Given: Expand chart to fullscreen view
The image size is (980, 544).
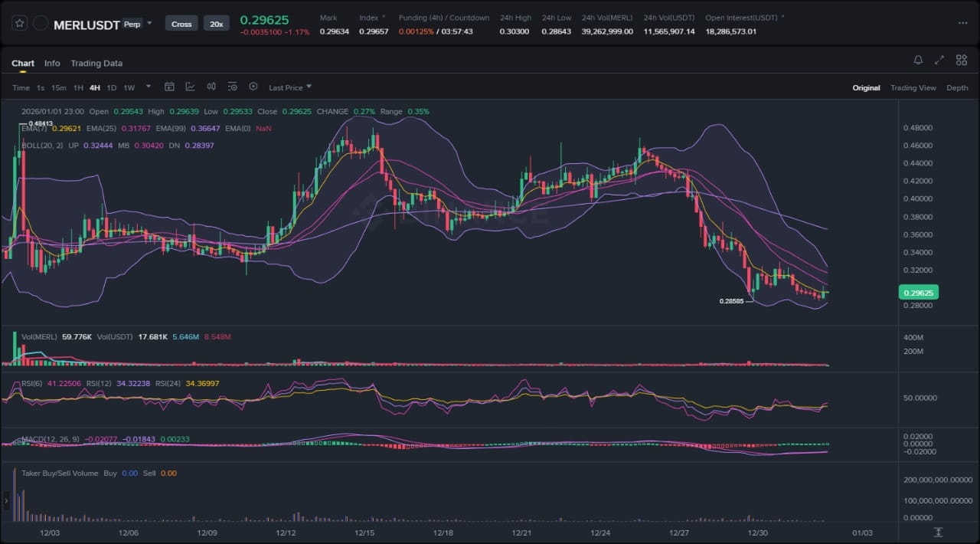Looking at the screenshot, I should click(939, 61).
